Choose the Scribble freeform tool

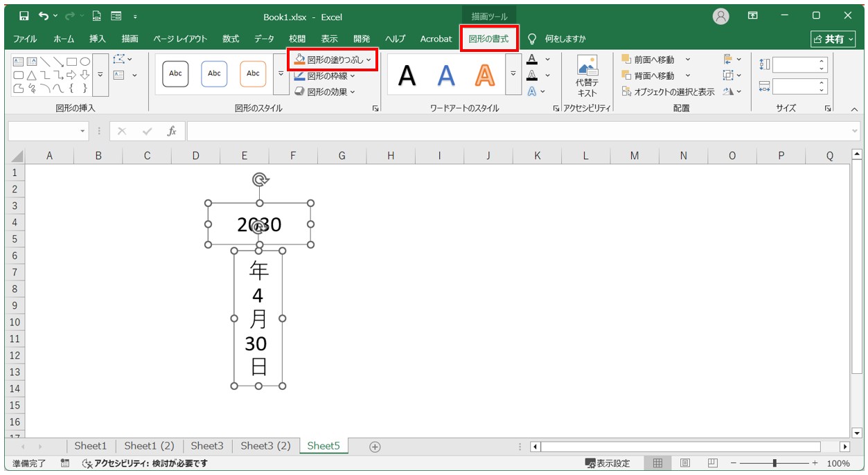click(x=32, y=88)
